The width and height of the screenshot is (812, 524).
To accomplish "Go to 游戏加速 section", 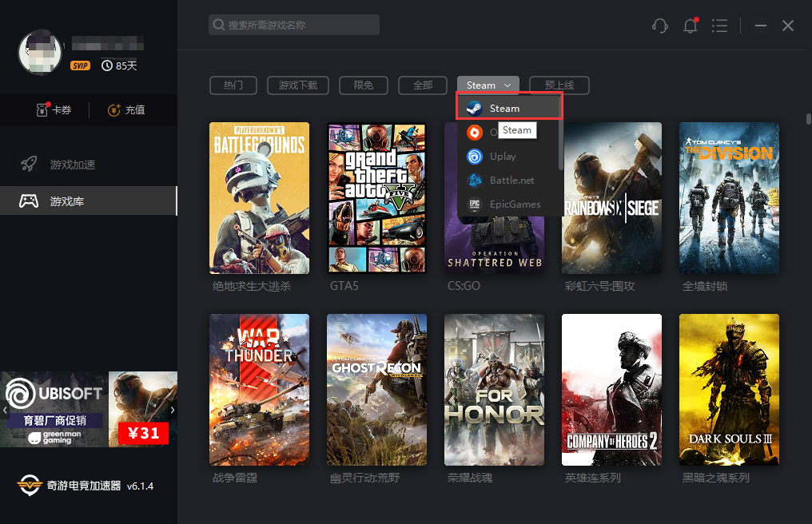I will pyautogui.click(x=89, y=165).
